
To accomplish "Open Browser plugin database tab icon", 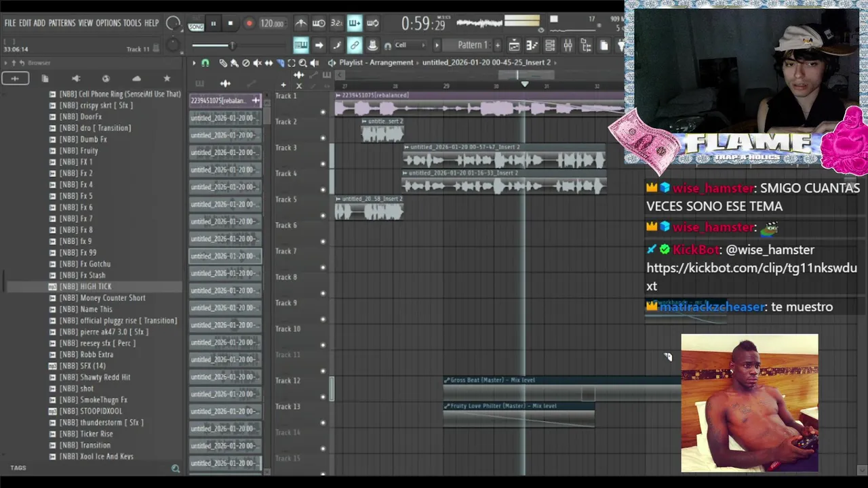I will point(75,79).
